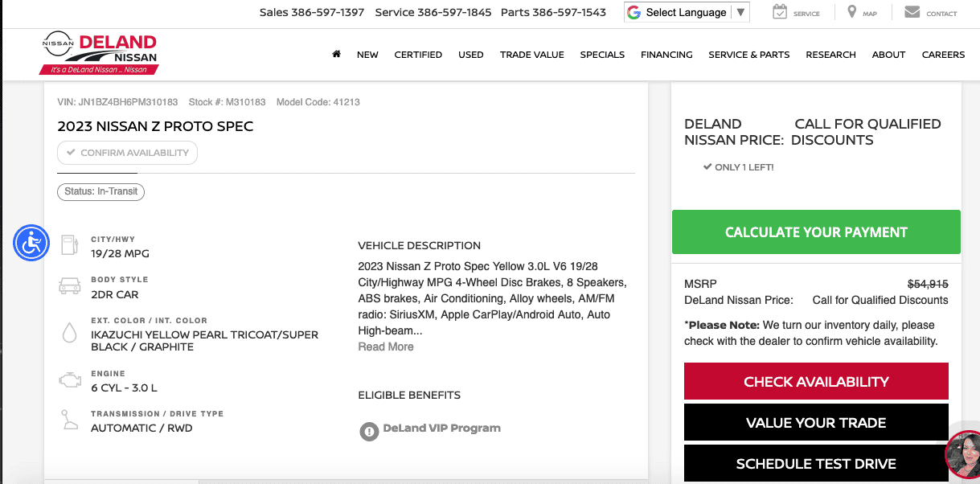Open the RESEARCH menu
This screenshot has height=484, width=980.
tap(830, 55)
